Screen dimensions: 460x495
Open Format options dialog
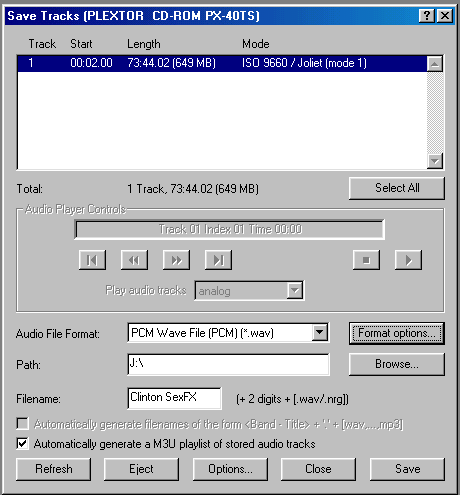[397, 333]
